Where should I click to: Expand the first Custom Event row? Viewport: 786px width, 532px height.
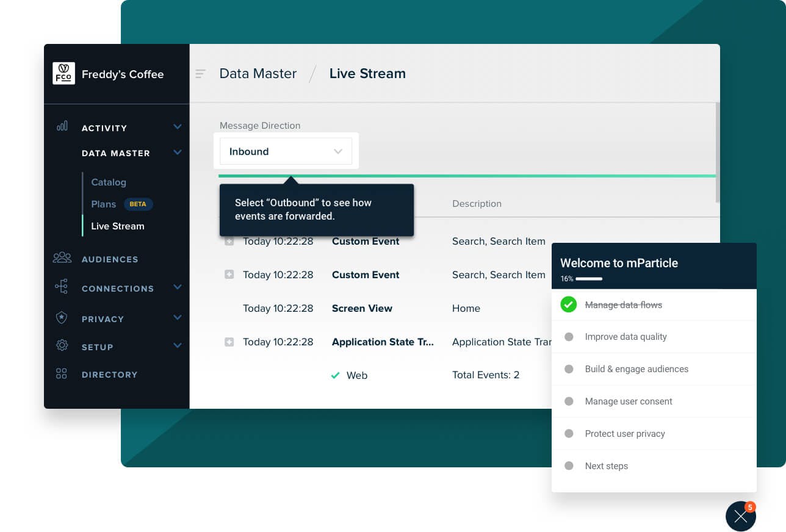point(229,242)
